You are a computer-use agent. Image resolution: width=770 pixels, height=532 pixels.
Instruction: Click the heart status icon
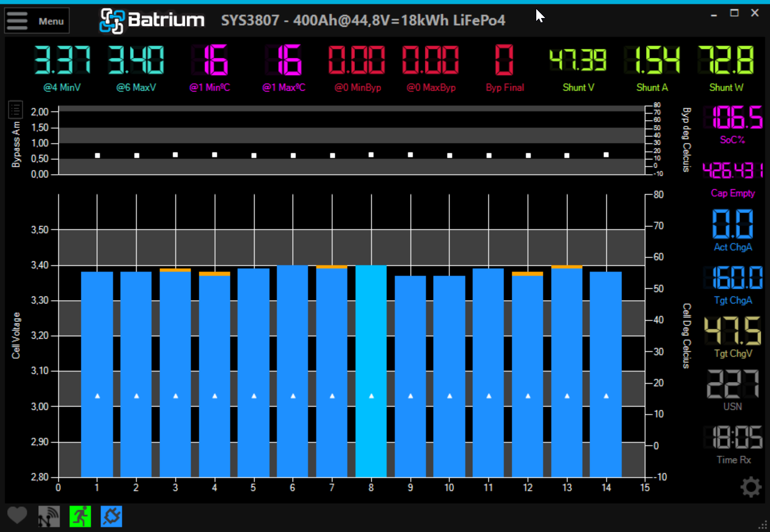coord(17,515)
